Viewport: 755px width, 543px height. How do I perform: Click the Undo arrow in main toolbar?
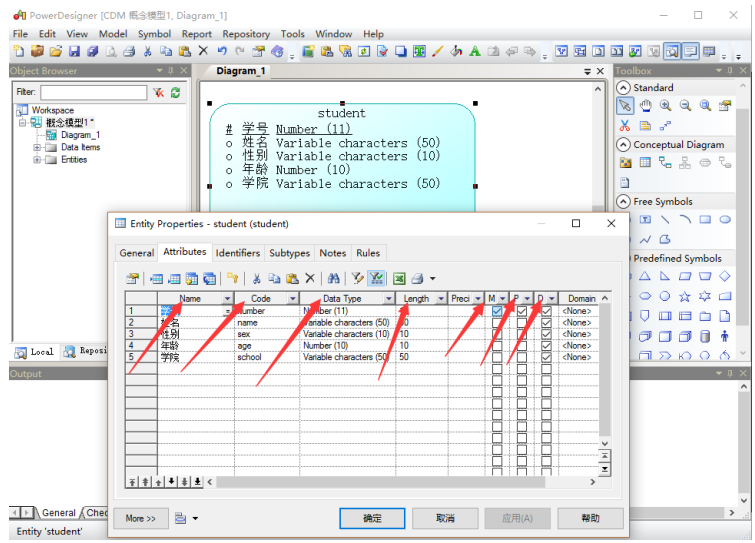[x=221, y=51]
